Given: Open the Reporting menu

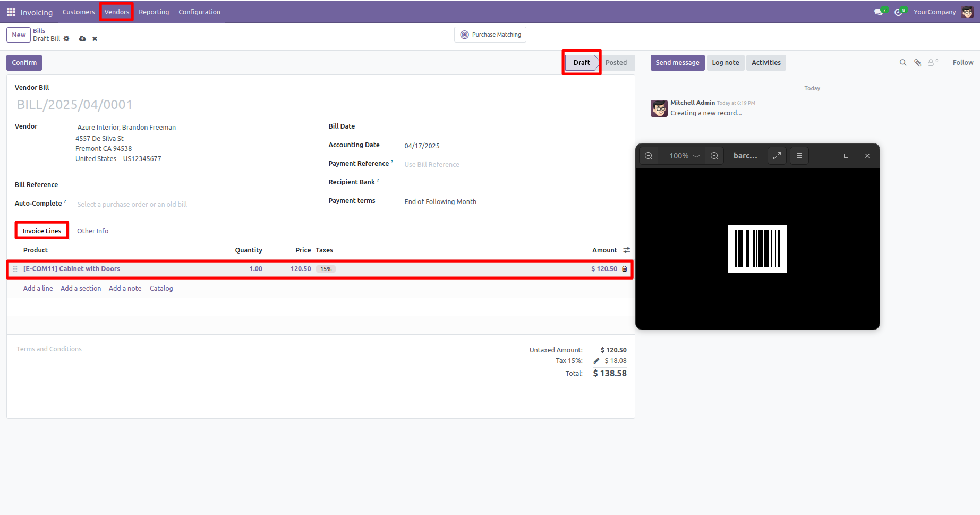Looking at the screenshot, I should pyautogui.click(x=154, y=12).
